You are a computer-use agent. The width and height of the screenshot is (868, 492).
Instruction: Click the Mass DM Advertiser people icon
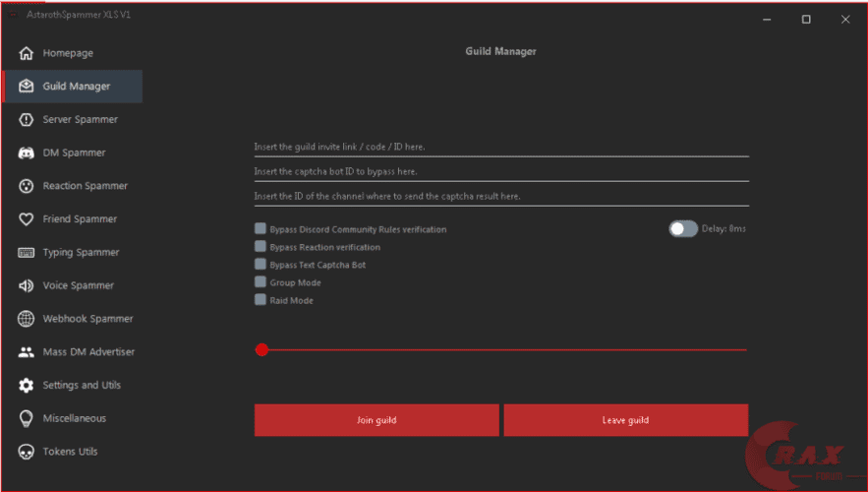click(26, 352)
